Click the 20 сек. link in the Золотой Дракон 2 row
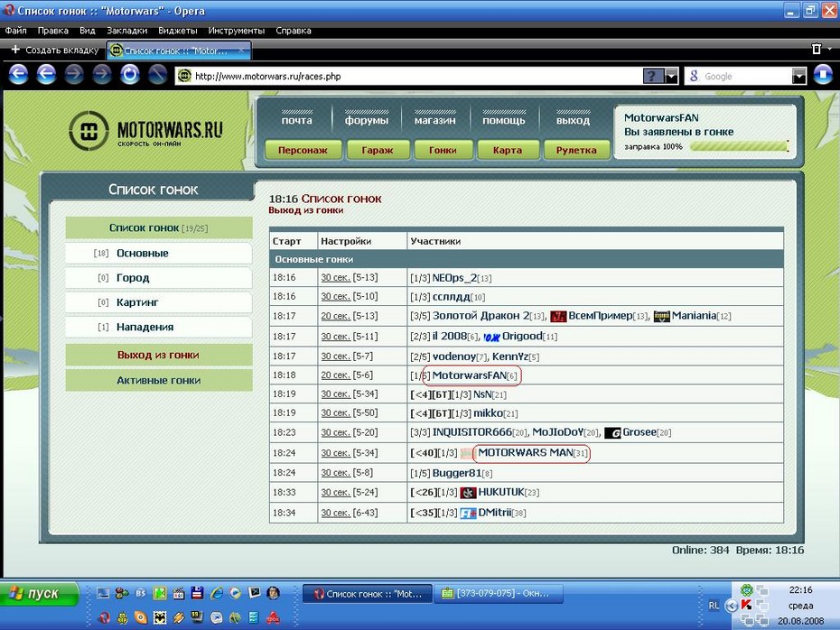Viewport: 840px width, 630px height. [x=335, y=316]
